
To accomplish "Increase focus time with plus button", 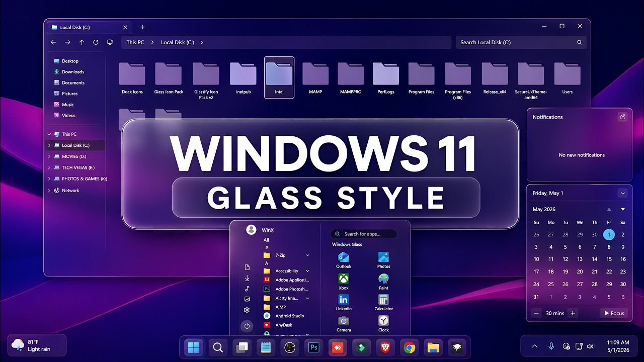I will coord(573,313).
